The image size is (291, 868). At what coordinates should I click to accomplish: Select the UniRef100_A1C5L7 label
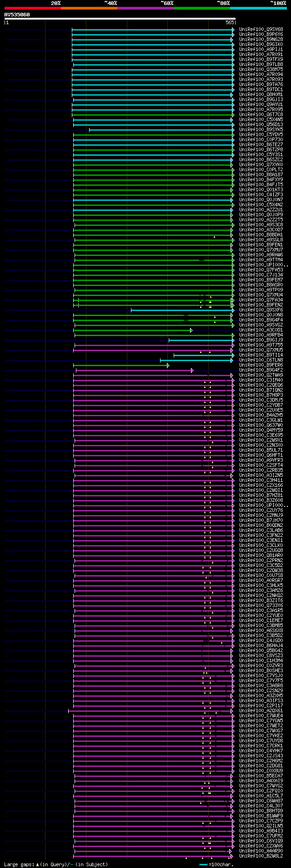point(261,796)
